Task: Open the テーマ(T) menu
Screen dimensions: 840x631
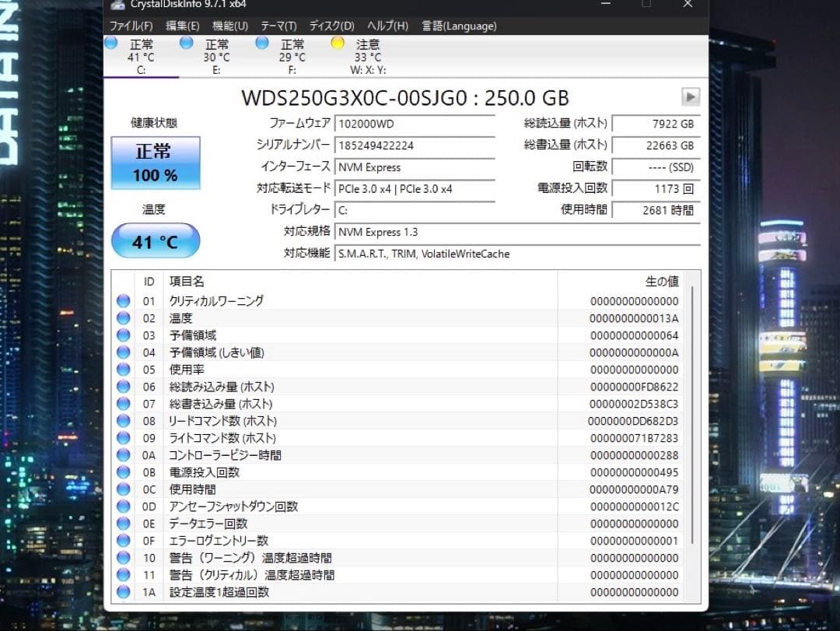Action: pyautogui.click(x=277, y=26)
